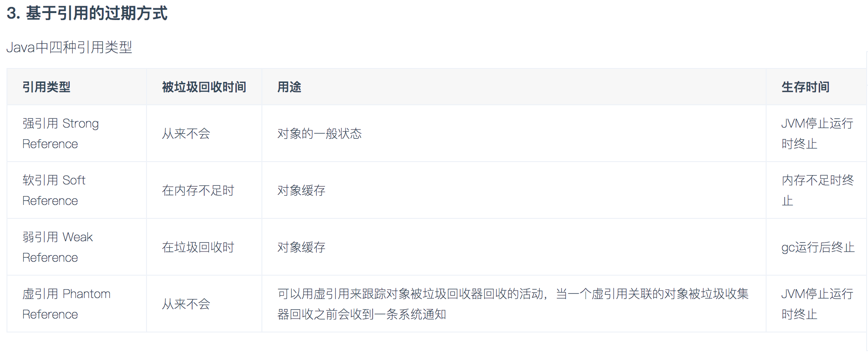Click the Java中四种引用类型 paragraph text
This screenshot has width=868, height=353.
point(69,47)
